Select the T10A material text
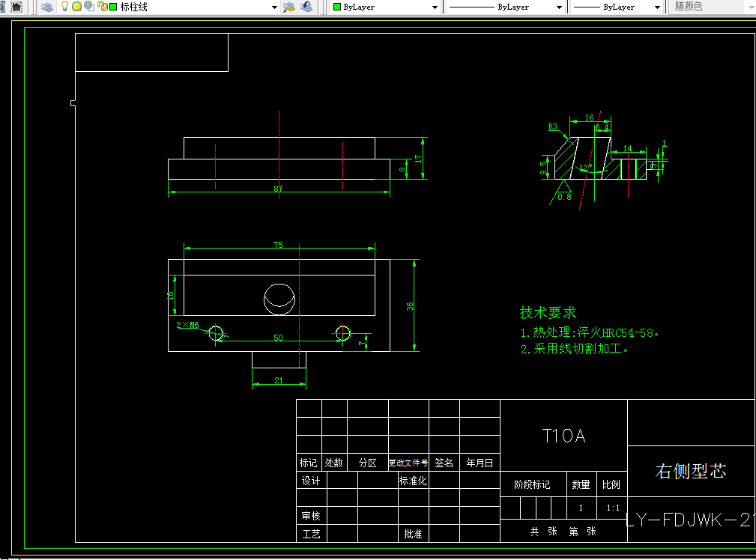 [x=563, y=436]
